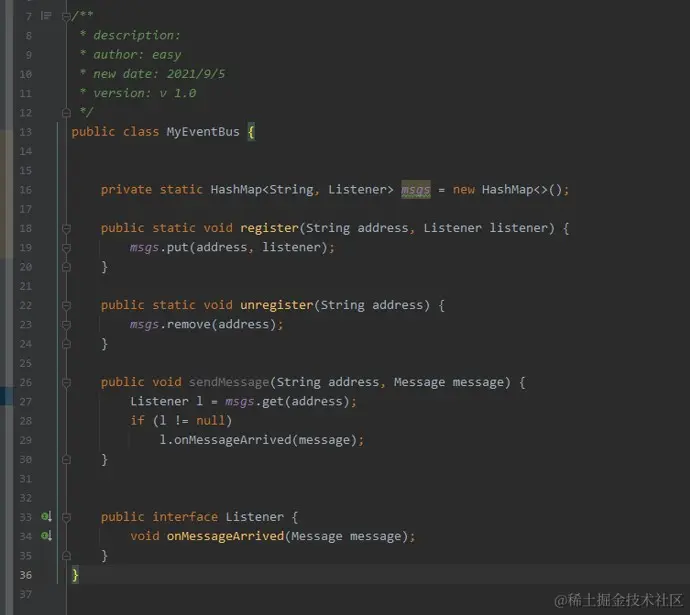Click the highlighted msgs variable on line 16
Screen dimensions: 690x615
tap(415, 190)
